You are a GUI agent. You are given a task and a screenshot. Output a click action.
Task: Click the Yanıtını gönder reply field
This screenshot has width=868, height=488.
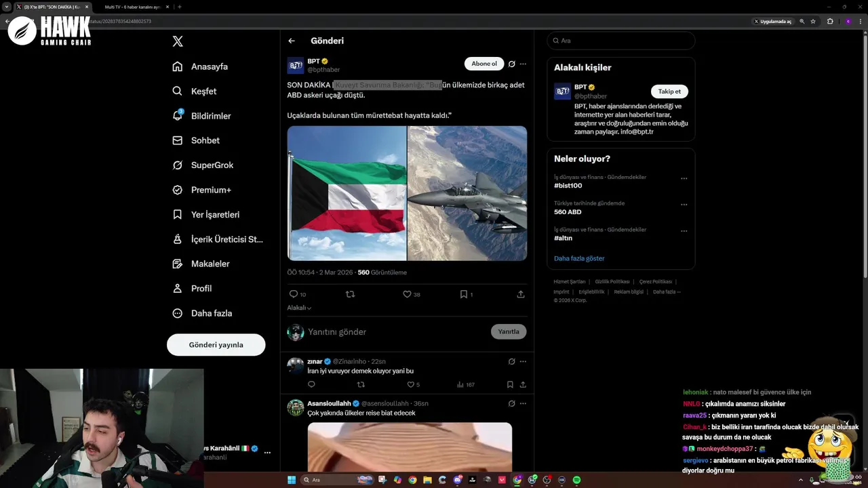[397, 331]
